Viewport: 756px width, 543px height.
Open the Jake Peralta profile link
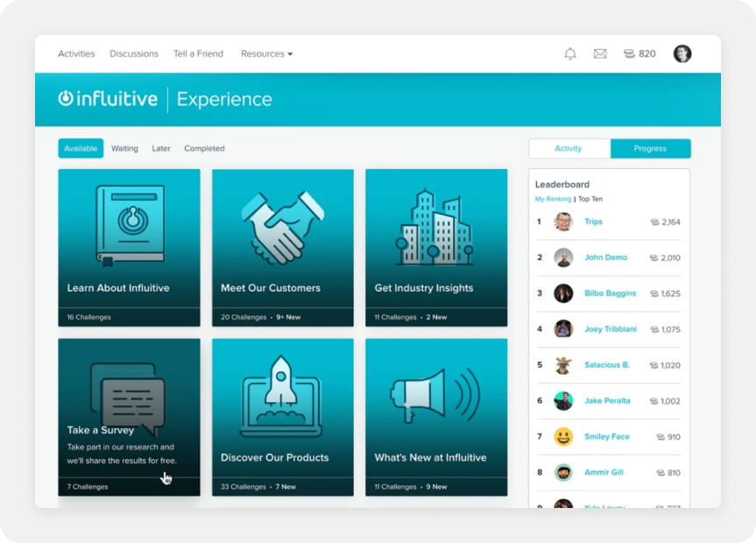(607, 401)
